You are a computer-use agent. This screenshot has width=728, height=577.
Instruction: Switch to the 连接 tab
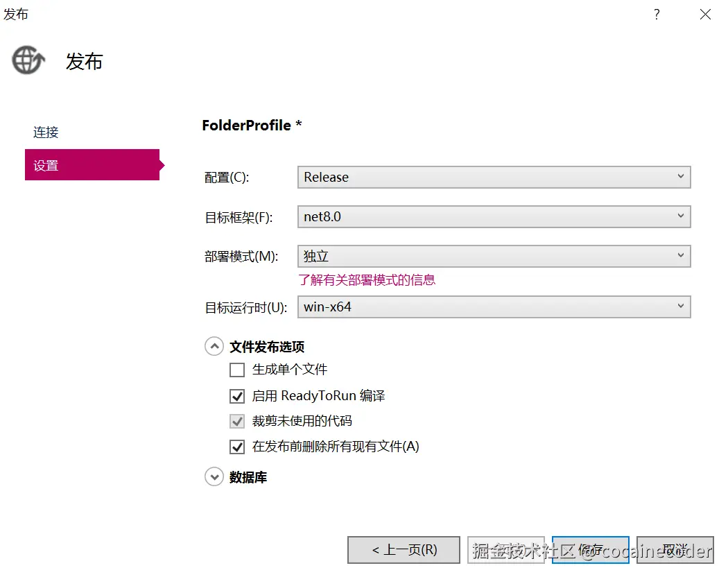click(46, 132)
